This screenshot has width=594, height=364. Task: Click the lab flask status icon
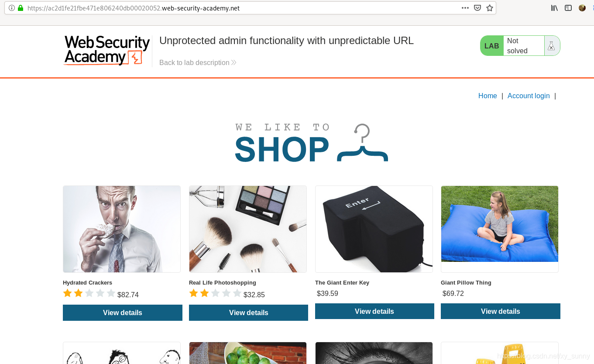(x=551, y=46)
